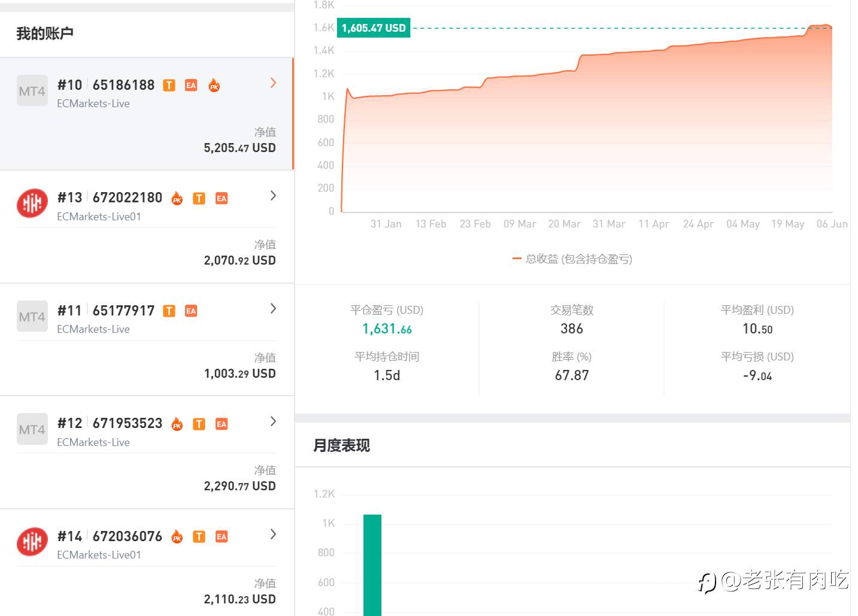858x616 pixels.
Task: Click the T badge on account 65177917
Action: [169, 311]
